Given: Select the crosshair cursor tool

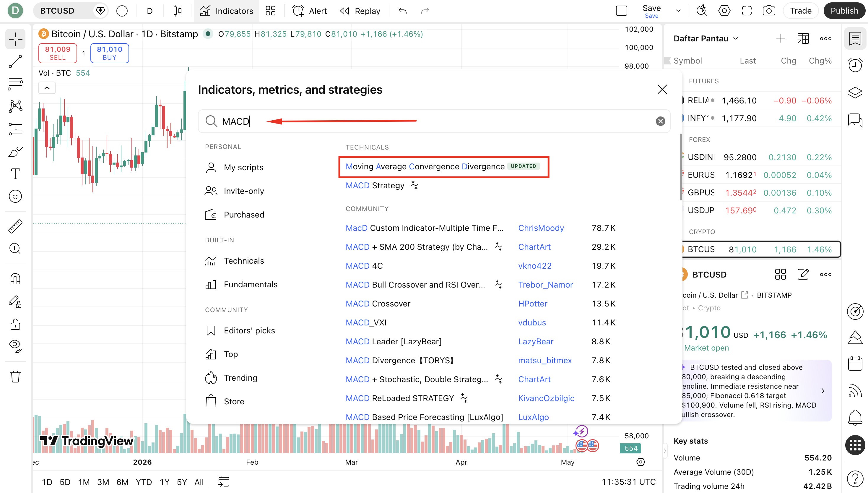Looking at the screenshot, I should (x=15, y=40).
